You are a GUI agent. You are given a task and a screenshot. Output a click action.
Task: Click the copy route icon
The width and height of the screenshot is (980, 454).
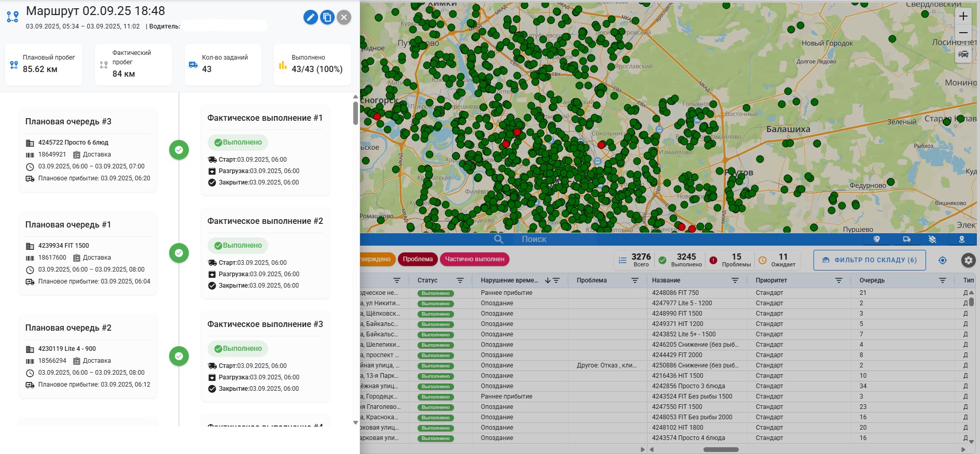327,18
